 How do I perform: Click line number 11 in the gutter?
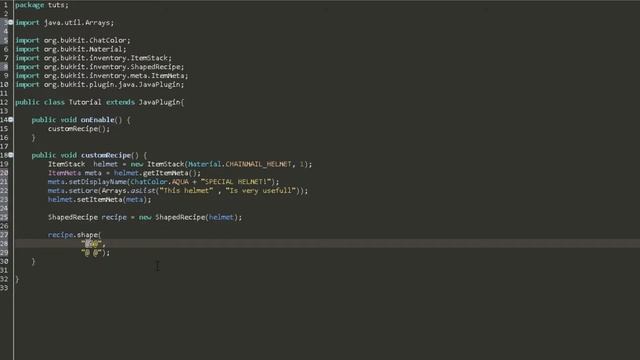[x=4, y=93]
